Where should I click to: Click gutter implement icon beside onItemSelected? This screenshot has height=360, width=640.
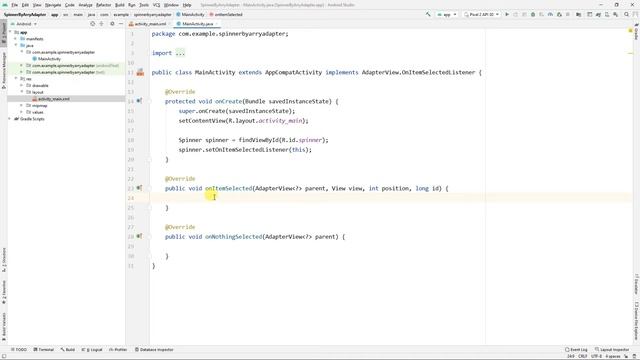coord(139,188)
